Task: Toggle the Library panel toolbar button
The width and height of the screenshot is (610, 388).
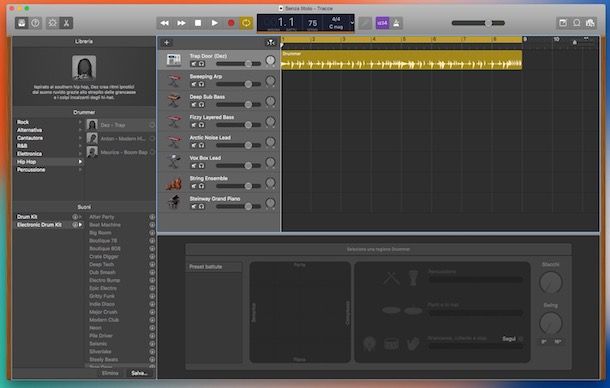Action: pos(22,23)
